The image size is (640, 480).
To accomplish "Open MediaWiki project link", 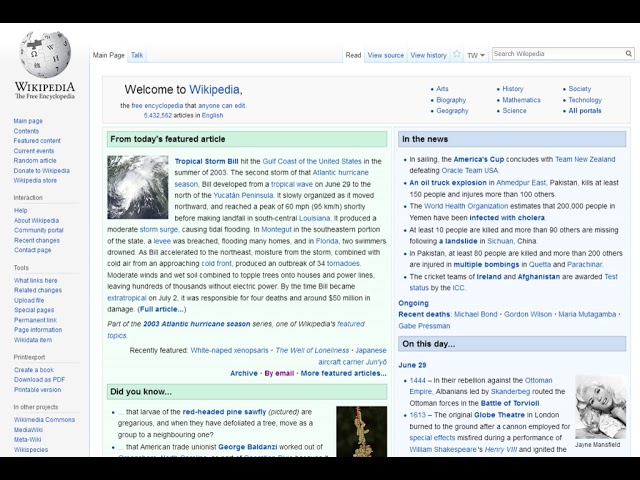I will pos(28,430).
